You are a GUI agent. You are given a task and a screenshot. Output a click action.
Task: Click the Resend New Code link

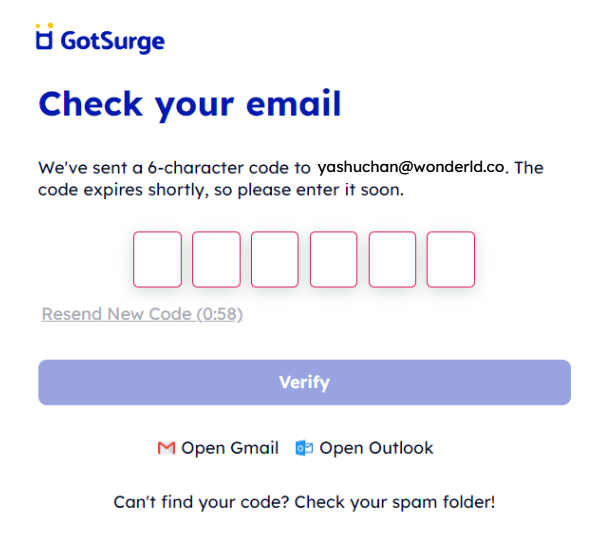[x=142, y=314]
